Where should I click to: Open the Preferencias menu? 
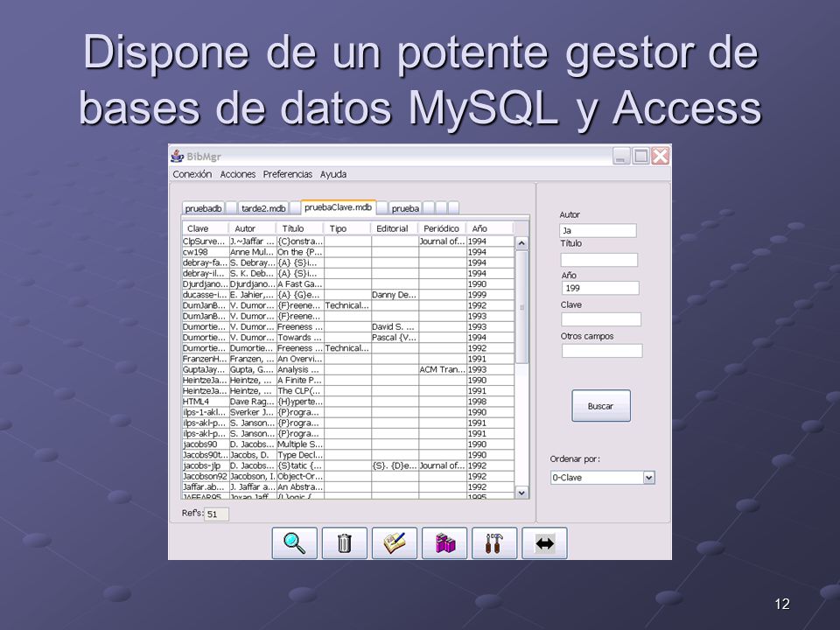[x=288, y=174]
